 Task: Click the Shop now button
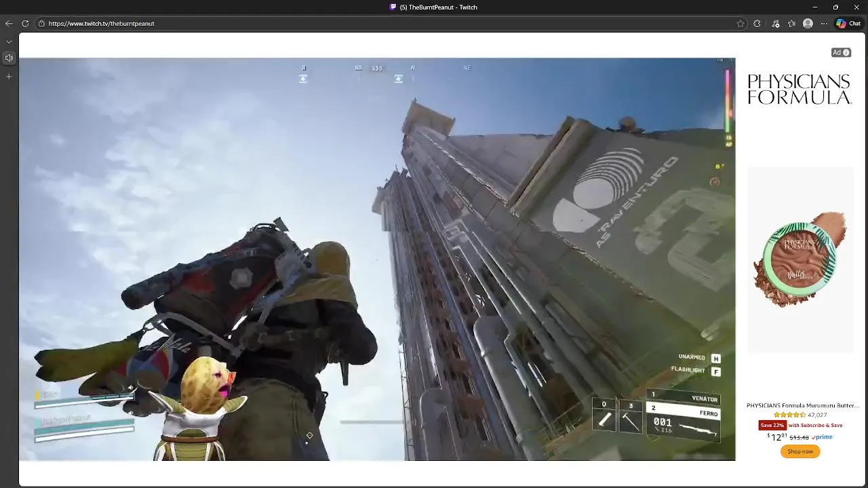(x=800, y=451)
